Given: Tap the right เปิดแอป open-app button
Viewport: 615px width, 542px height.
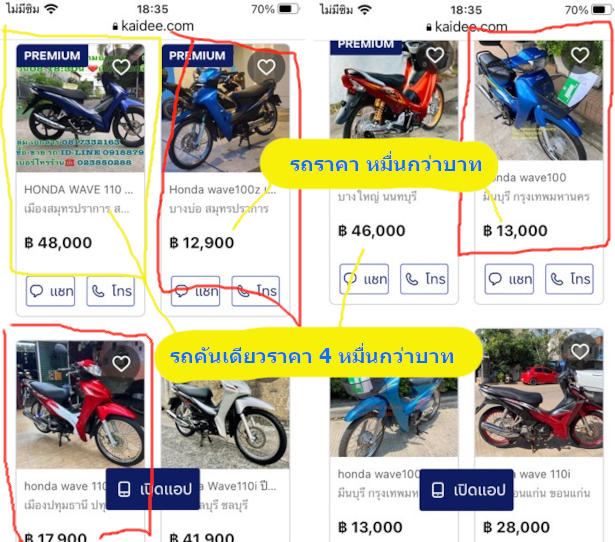Looking at the screenshot, I should pyautogui.click(x=466, y=490).
